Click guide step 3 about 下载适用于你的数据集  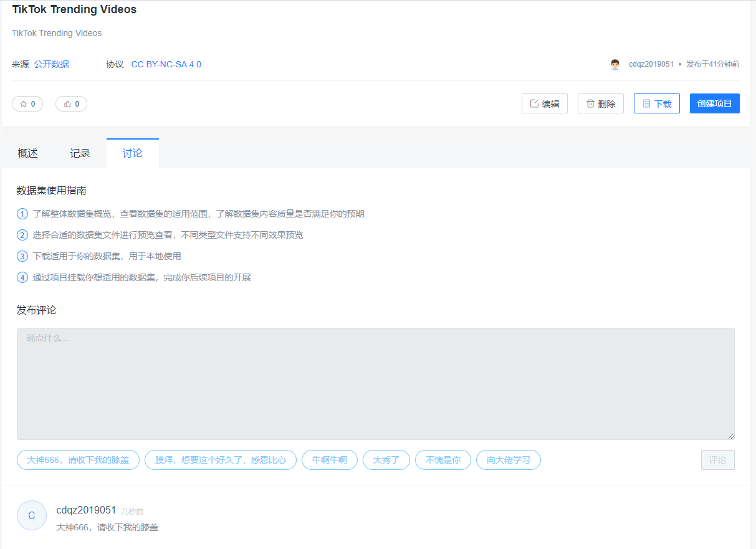pyautogui.click(x=99, y=256)
